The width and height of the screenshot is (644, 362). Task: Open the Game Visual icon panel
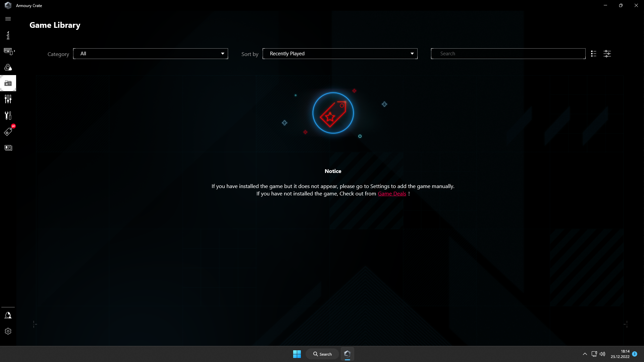(x=8, y=99)
